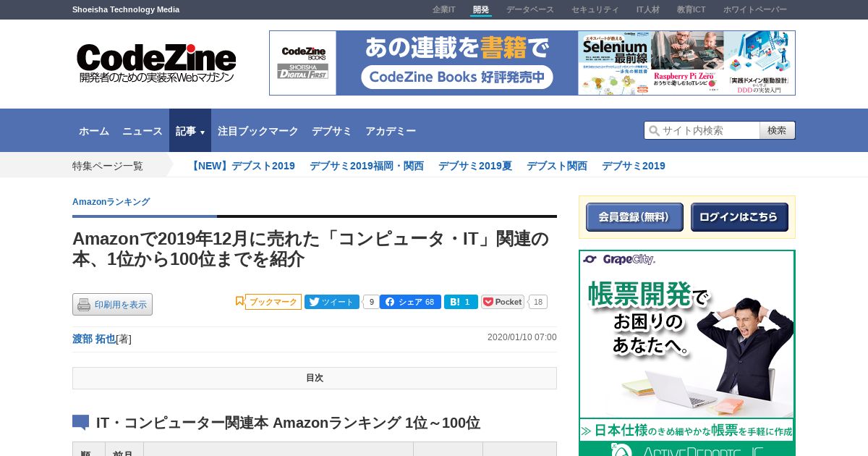Click the Twitter ツイート button

(331, 302)
